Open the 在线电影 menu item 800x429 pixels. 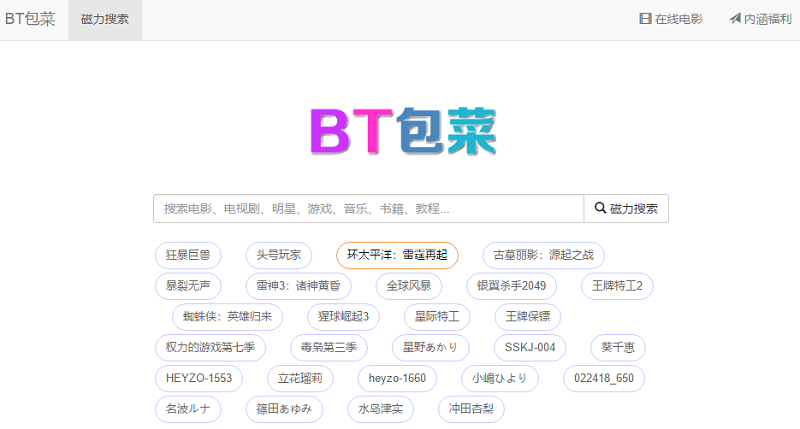671,19
